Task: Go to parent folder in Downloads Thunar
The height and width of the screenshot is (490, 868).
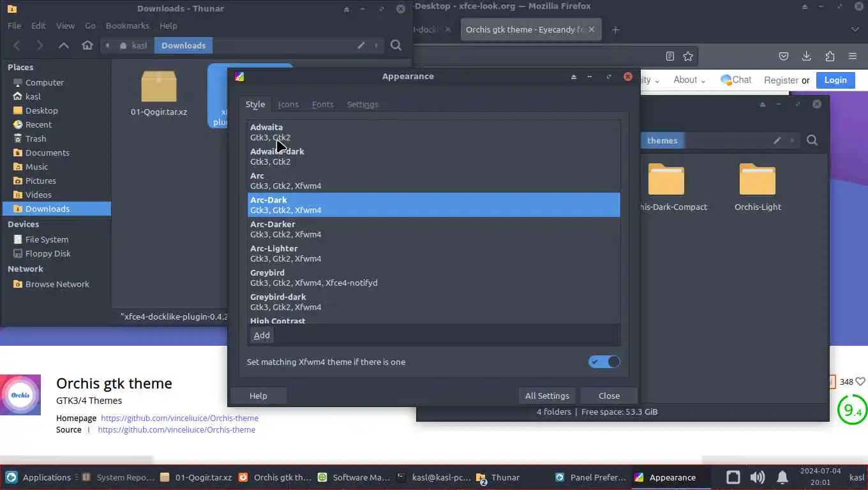Action: pyautogui.click(x=63, y=45)
